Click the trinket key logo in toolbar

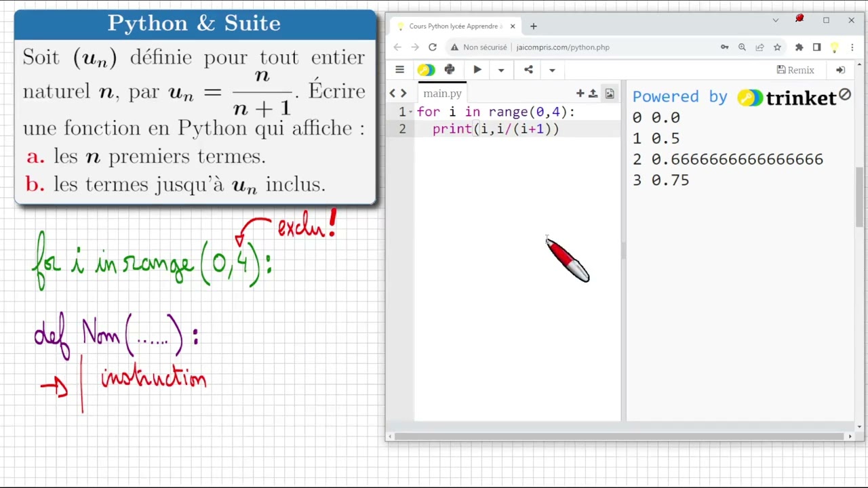pyautogui.click(x=426, y=70)
